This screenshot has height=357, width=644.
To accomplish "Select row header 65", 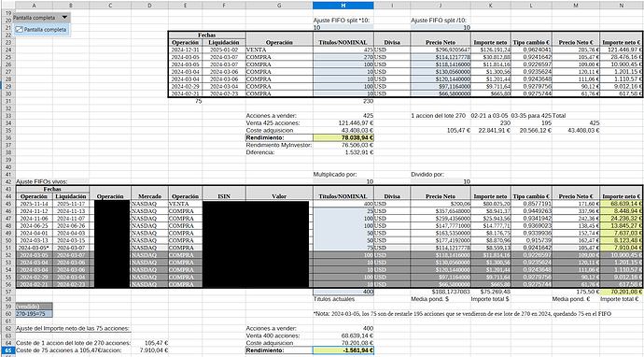I will click(7, 350).
